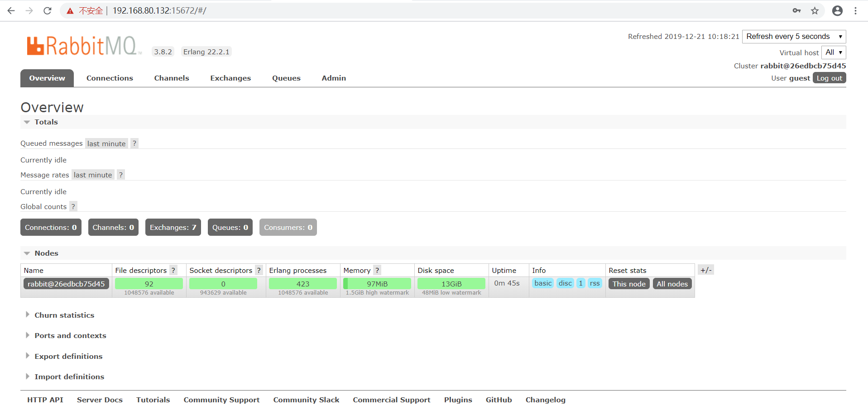Open the Exchanges tab

230,78
